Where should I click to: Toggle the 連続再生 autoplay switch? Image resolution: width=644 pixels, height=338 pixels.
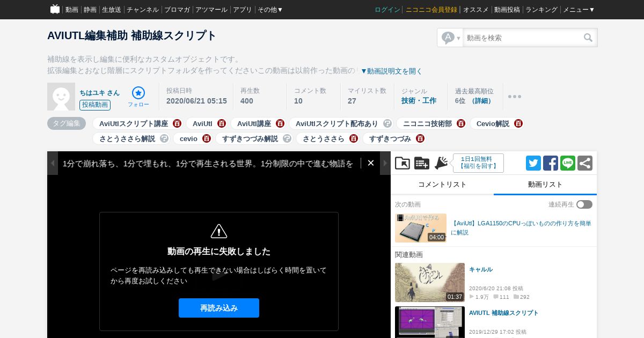584,204
